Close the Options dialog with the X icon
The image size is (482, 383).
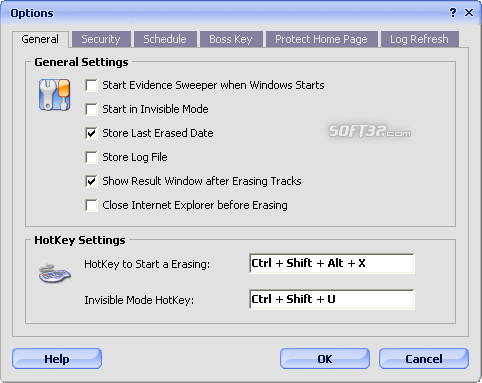point(469,13)
